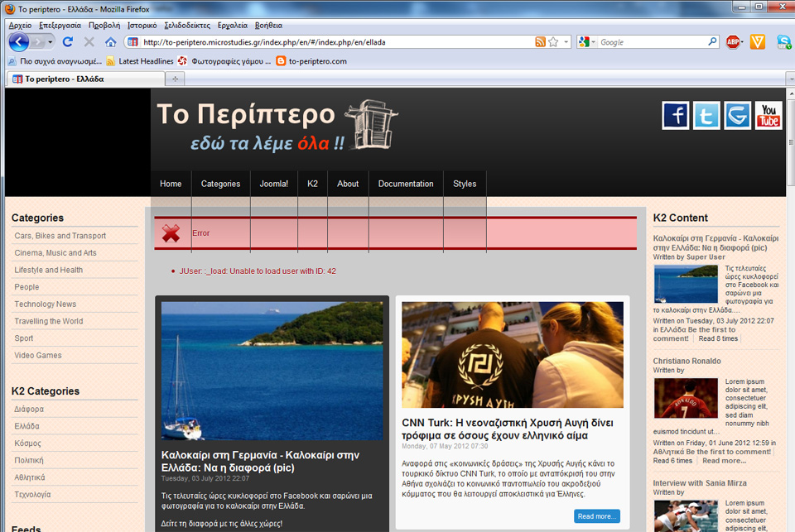Click the site favicon in the address bar
This screenshot has height=532, width=795.
coord(132,42)
